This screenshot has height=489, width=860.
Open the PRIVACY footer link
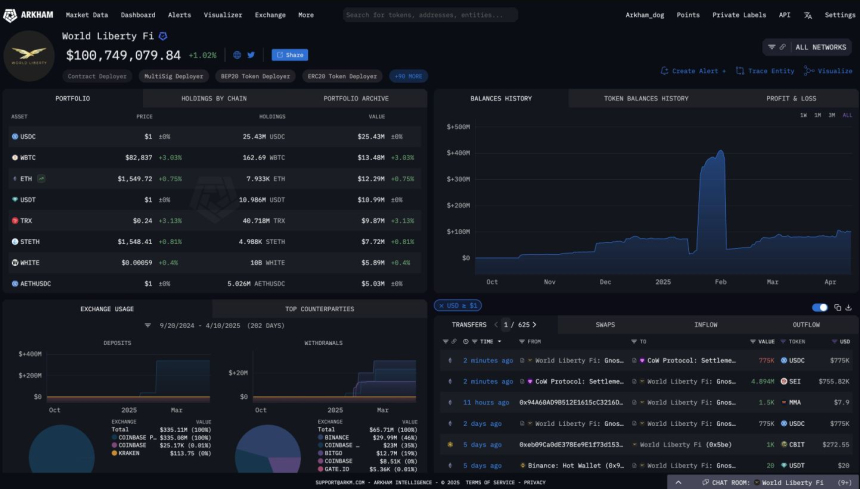point(534,482)
